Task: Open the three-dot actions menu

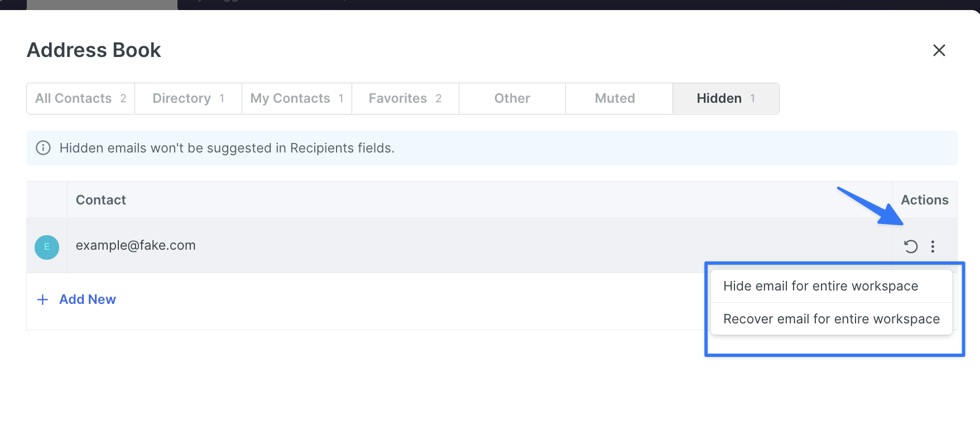Action: coord(933,246)
